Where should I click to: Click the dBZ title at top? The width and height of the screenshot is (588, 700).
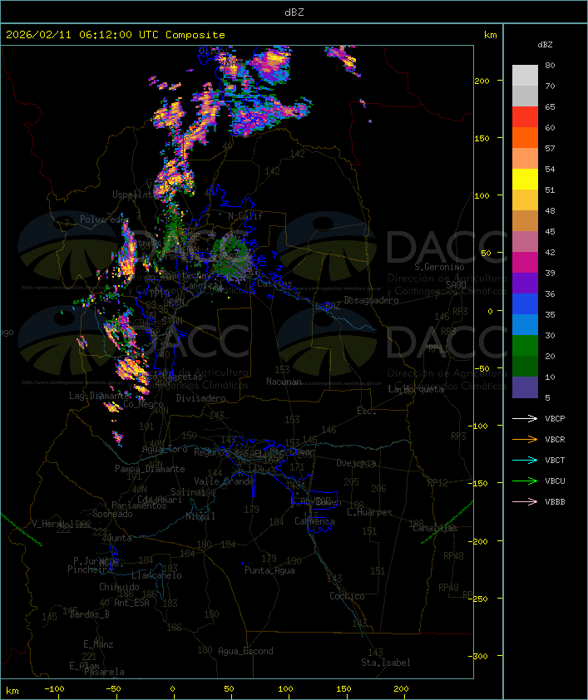[294, 12]
